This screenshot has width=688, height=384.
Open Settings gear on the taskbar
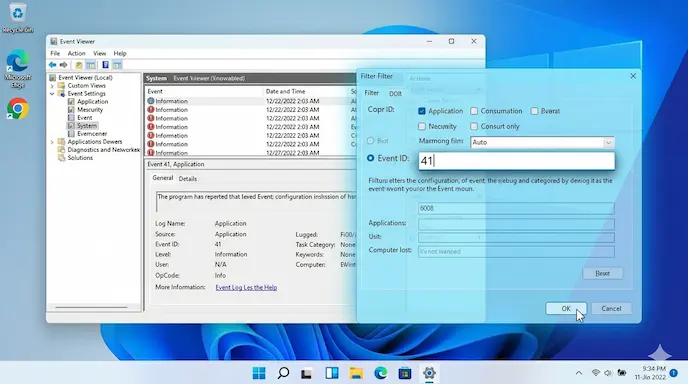(429, 373)
